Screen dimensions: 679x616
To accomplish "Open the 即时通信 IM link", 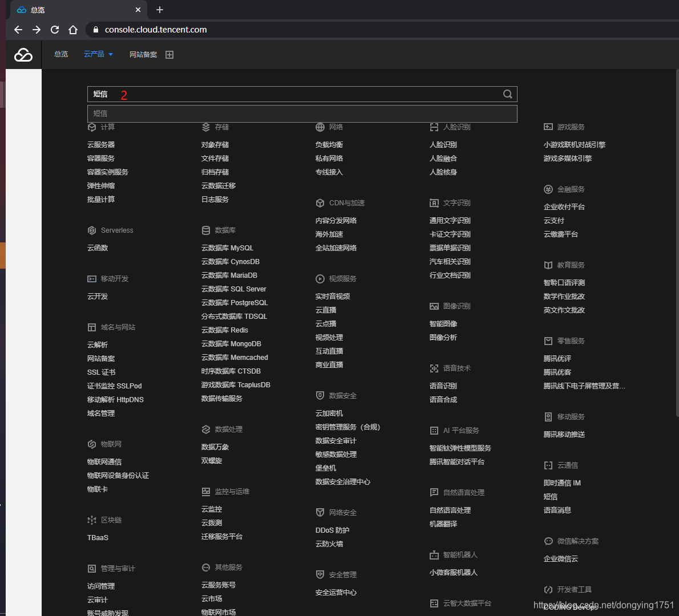I will tap(562, 483).
